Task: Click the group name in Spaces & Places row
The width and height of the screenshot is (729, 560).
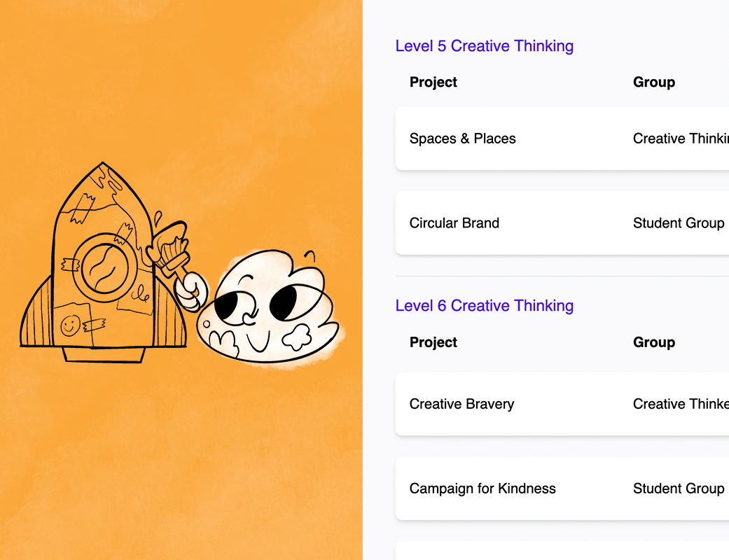Action: point(680,139)
